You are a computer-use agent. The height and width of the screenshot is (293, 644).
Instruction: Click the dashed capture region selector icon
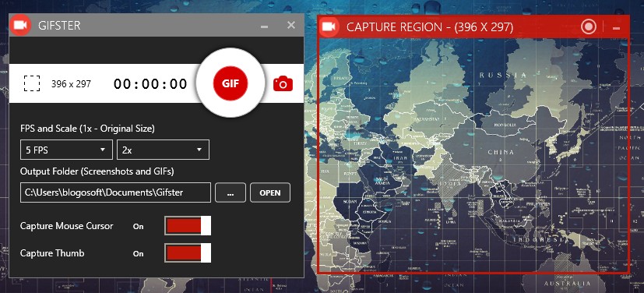click(32, 83)
